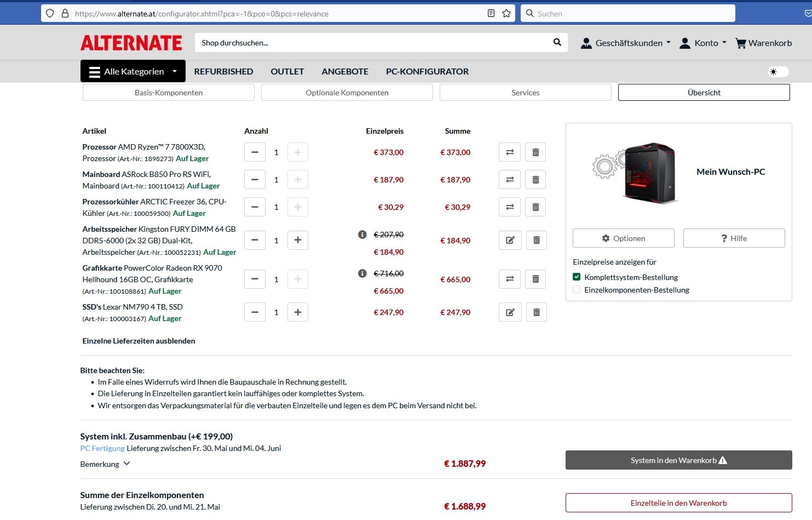Viewport: 812px width, 520px height.
Task: Bookmark this page with star icon
Action: point(506,13)
